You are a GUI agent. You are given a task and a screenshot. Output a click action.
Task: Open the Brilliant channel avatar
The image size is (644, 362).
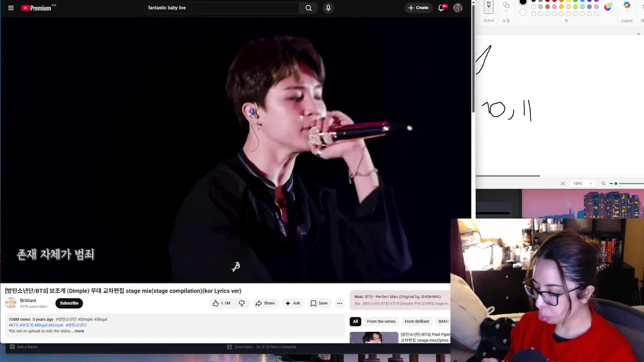pos(11,303)
